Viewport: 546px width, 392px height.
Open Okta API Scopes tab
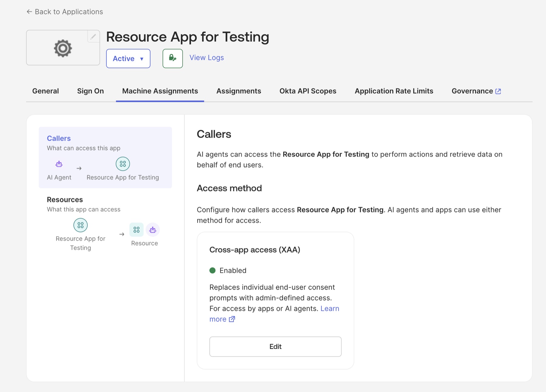(308, 91)
